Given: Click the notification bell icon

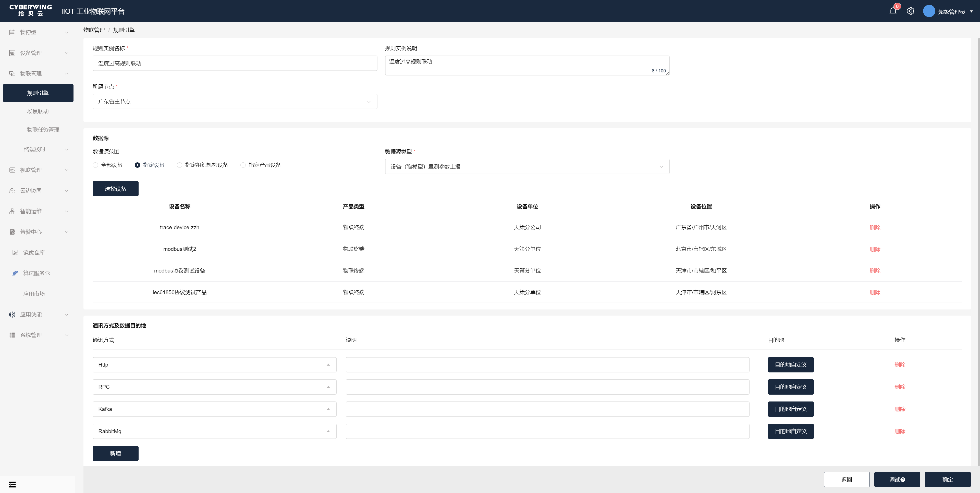Looking at the screenshot, I should [893, 11].
